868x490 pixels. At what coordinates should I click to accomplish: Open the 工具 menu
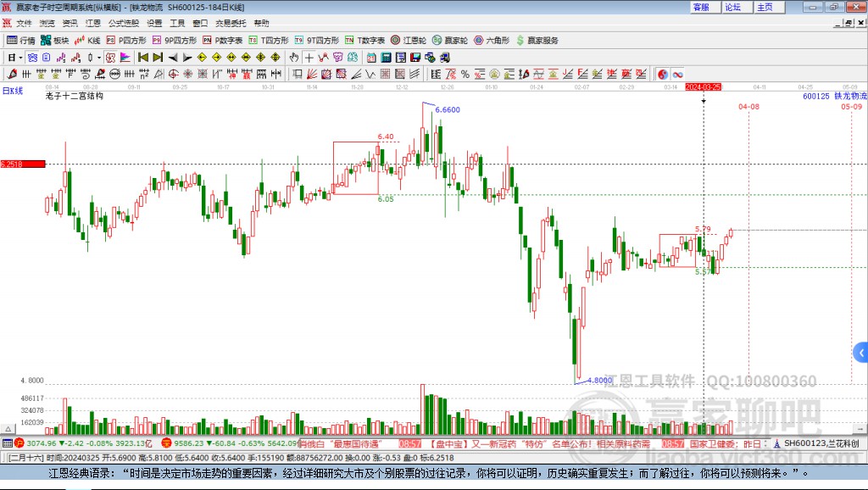177,23
